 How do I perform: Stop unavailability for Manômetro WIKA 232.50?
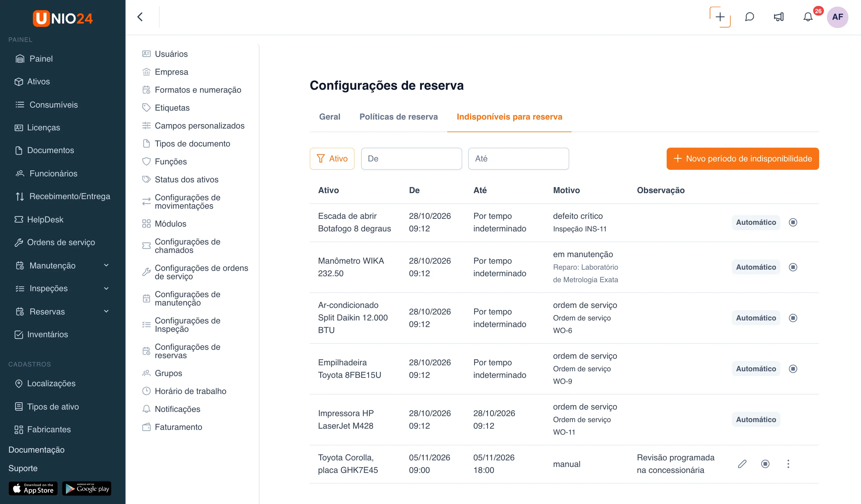click(793, 267)
